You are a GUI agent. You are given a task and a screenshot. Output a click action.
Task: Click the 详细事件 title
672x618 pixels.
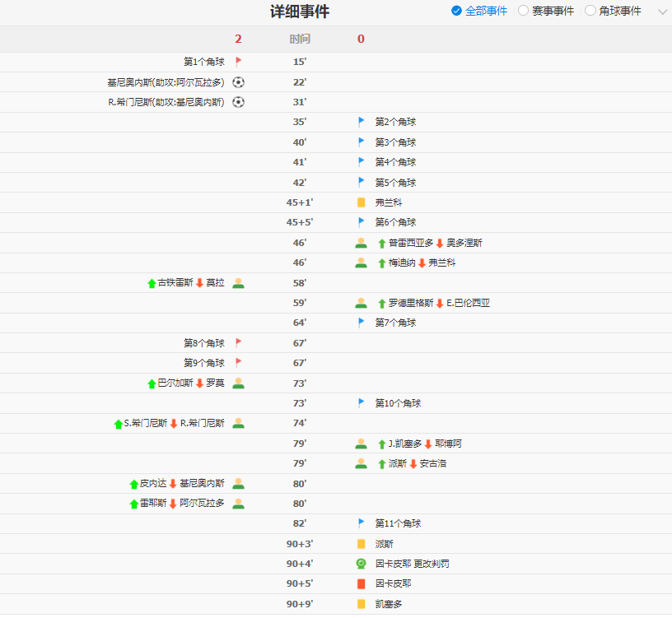pyautogui.click(x=300, y=12)
